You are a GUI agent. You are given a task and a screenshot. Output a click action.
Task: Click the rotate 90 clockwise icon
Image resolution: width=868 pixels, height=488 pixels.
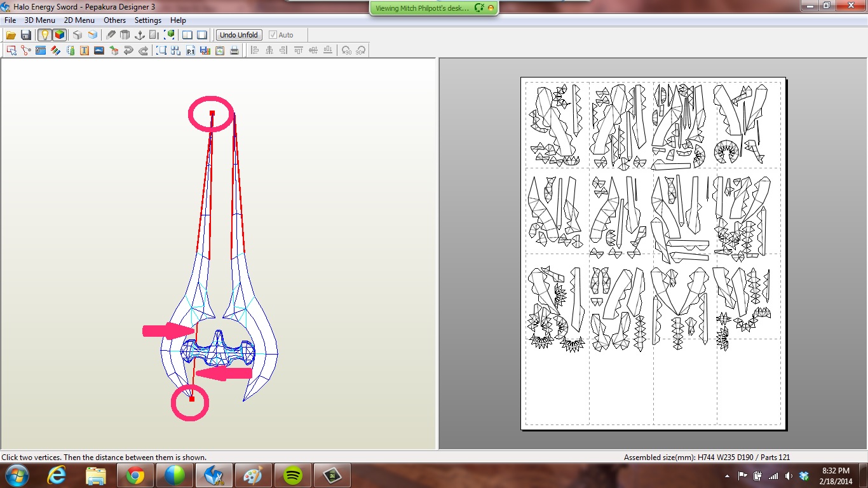tap(361, 50)
